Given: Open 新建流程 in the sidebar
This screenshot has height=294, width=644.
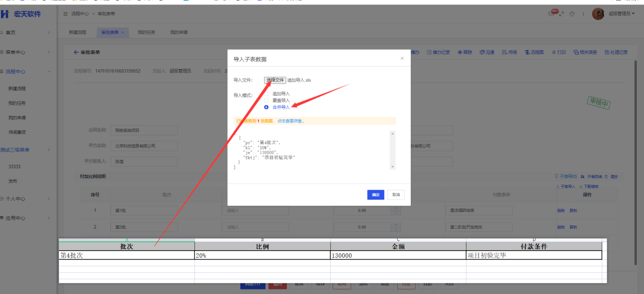Looking at the screenshot, I should coord(17,89).
